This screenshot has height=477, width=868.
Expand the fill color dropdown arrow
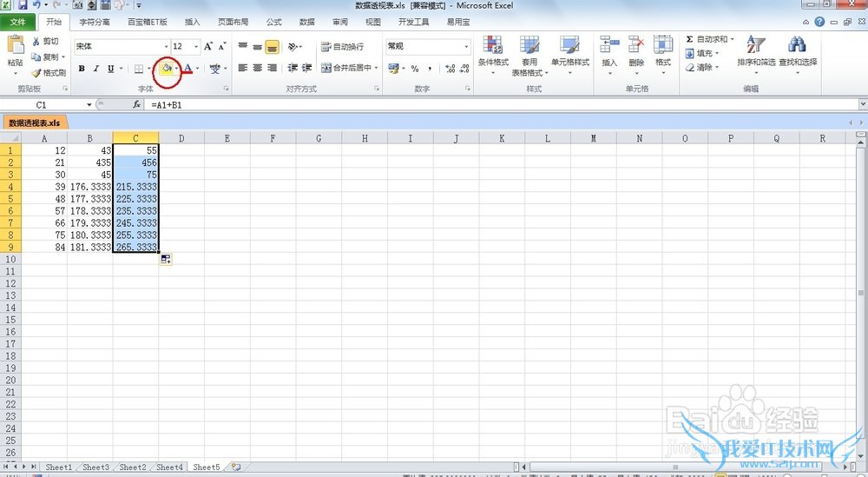[176, 69]
